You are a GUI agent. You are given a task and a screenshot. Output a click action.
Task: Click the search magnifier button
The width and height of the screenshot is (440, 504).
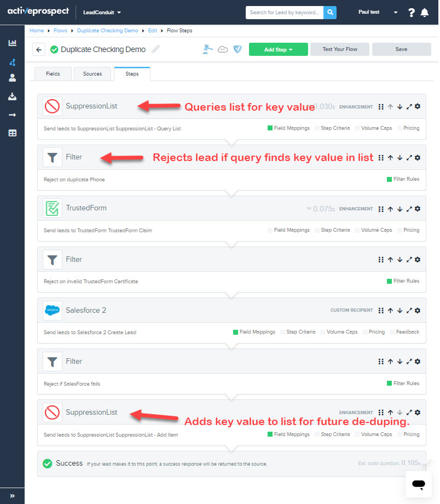330,13
